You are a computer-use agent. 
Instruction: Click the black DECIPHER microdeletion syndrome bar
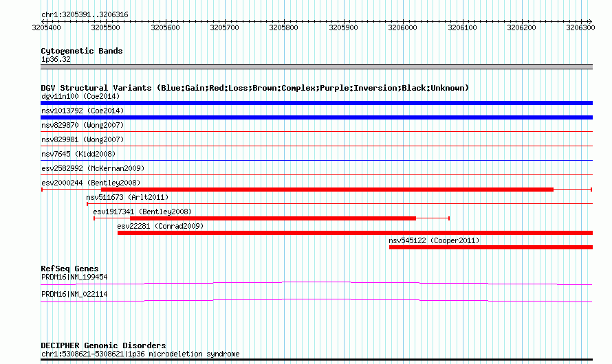(x=316, y=360)
